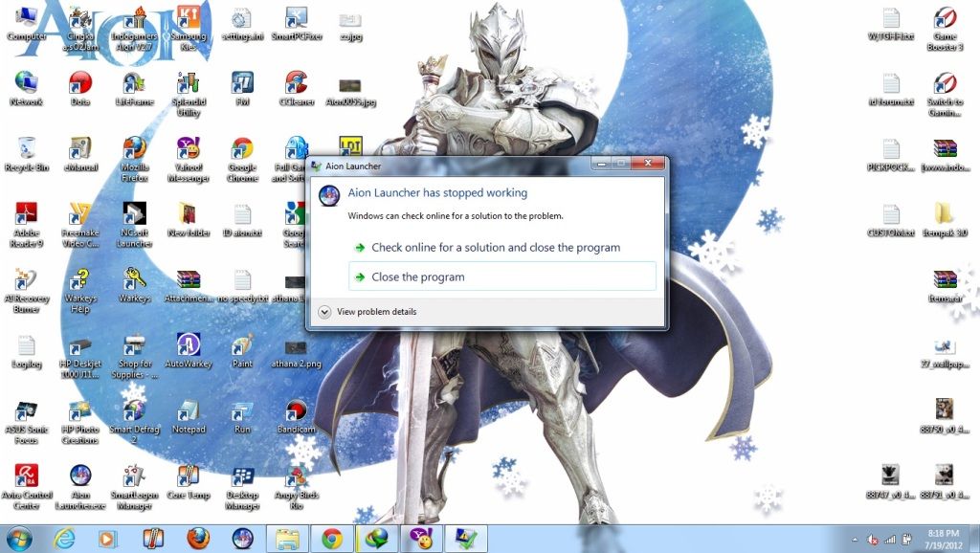Select the Yahoo! Messenger desktop icon
This screenshot has width=980, height=553.
click(x=189, y=158)
